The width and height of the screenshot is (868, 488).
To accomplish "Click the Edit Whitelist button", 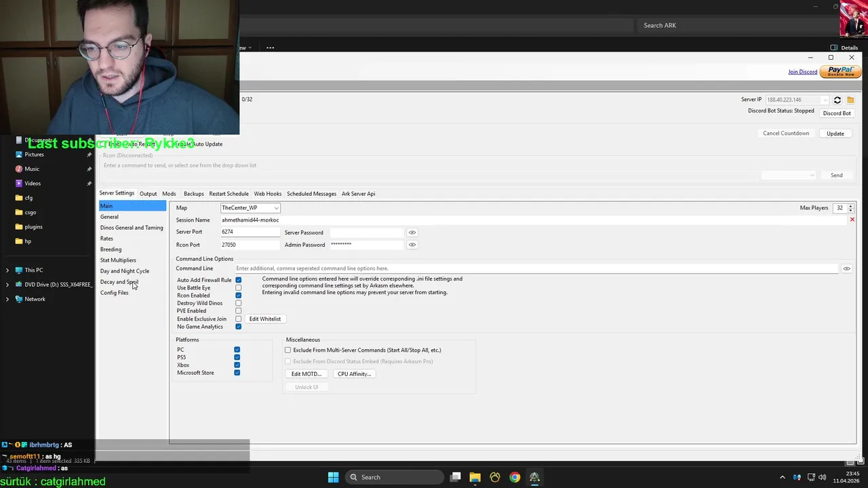I will click(x=264, y=319).
